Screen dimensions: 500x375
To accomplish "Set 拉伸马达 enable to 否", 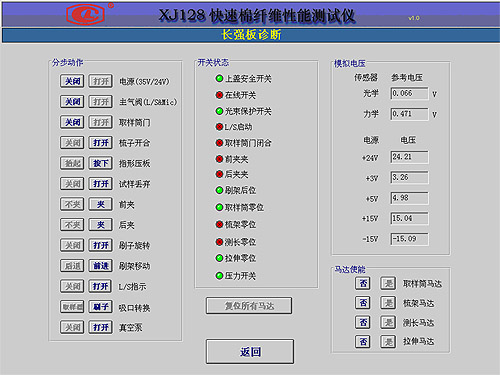I will click(x=363, y=341).
